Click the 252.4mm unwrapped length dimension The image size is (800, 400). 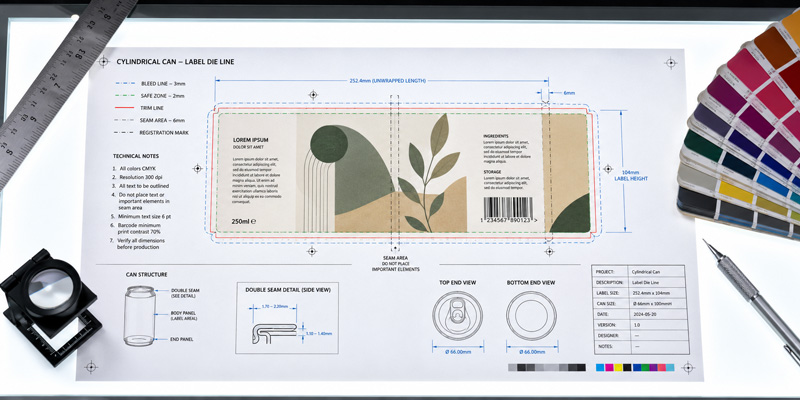(381, 81)
